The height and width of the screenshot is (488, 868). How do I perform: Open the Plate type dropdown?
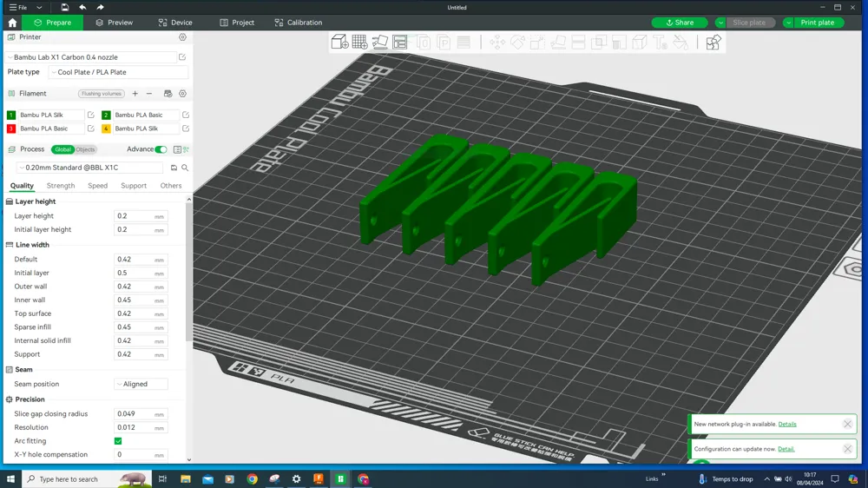click(117, 73)
